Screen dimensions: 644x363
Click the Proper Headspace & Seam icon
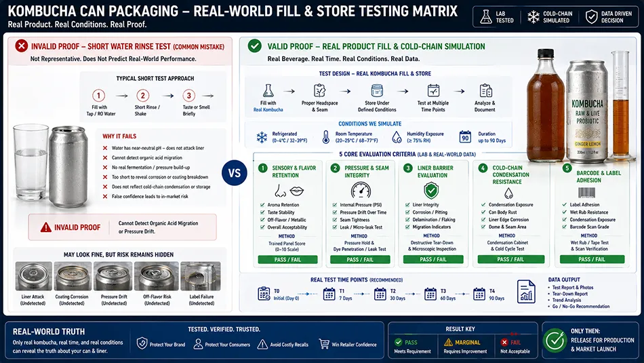point(319,90)
